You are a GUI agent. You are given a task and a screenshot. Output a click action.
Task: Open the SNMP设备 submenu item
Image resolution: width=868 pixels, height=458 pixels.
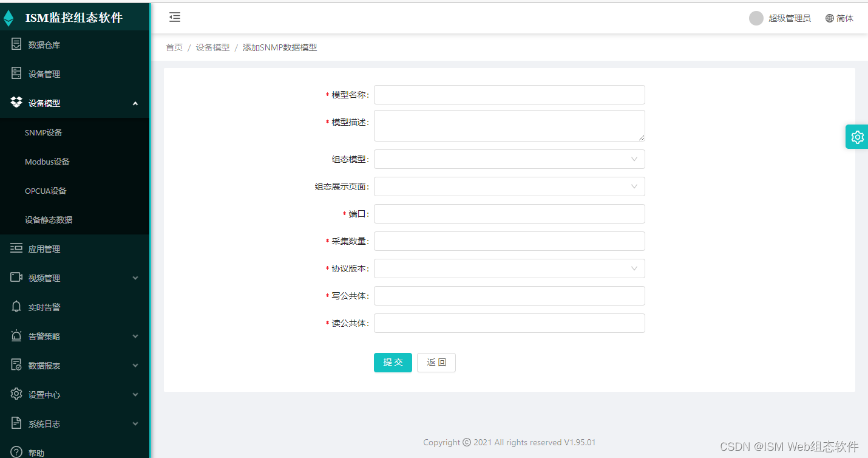tap(75, 132)
